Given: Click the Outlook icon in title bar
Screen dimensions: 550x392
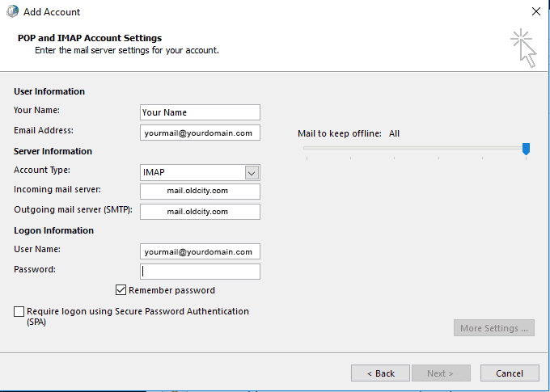Looking at the screenshot, I should [x=11, y=12].
